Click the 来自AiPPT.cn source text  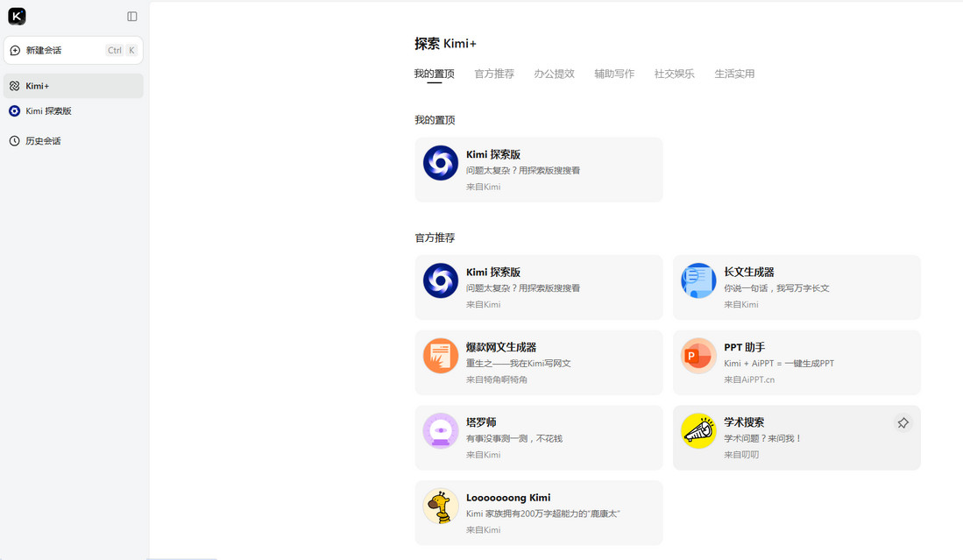(748, 379)
